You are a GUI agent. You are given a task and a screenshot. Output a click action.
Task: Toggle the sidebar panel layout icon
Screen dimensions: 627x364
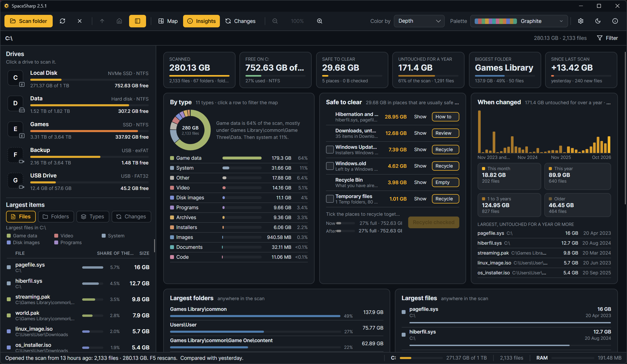tap(137, 21)
